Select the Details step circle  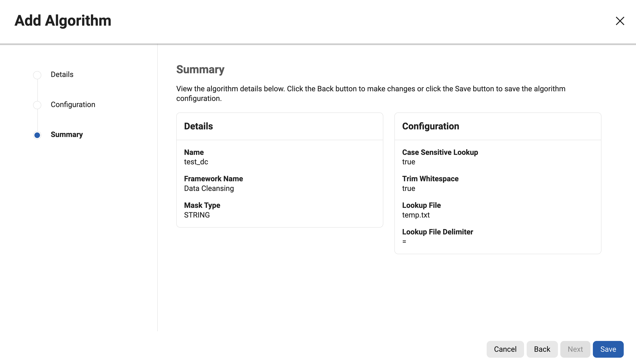pos(37,75)
